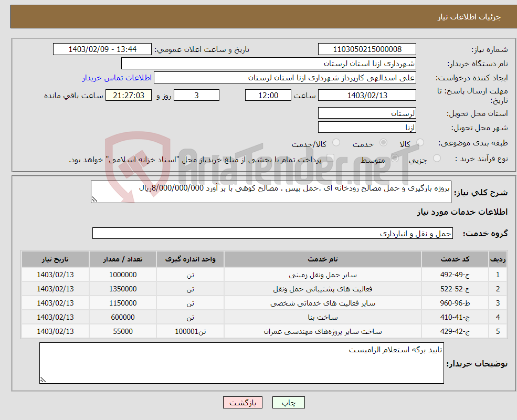Click the delivery city ازنا field

[367, 127]
